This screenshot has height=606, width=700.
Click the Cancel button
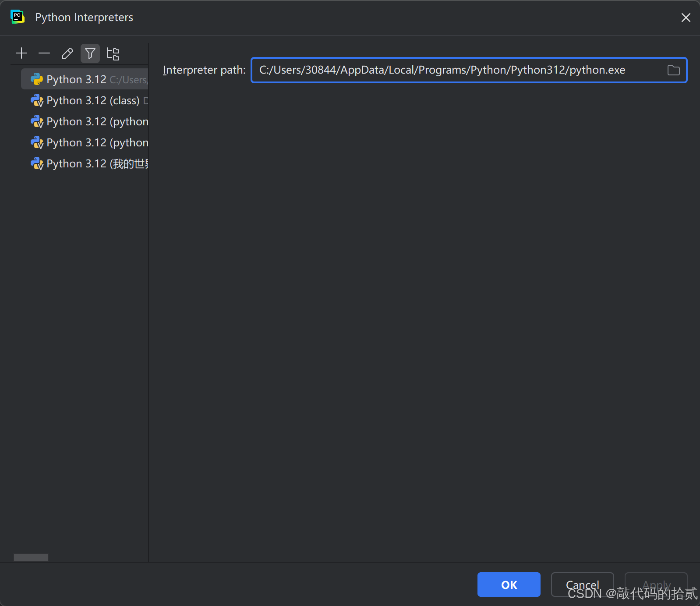tap(582, 585)
